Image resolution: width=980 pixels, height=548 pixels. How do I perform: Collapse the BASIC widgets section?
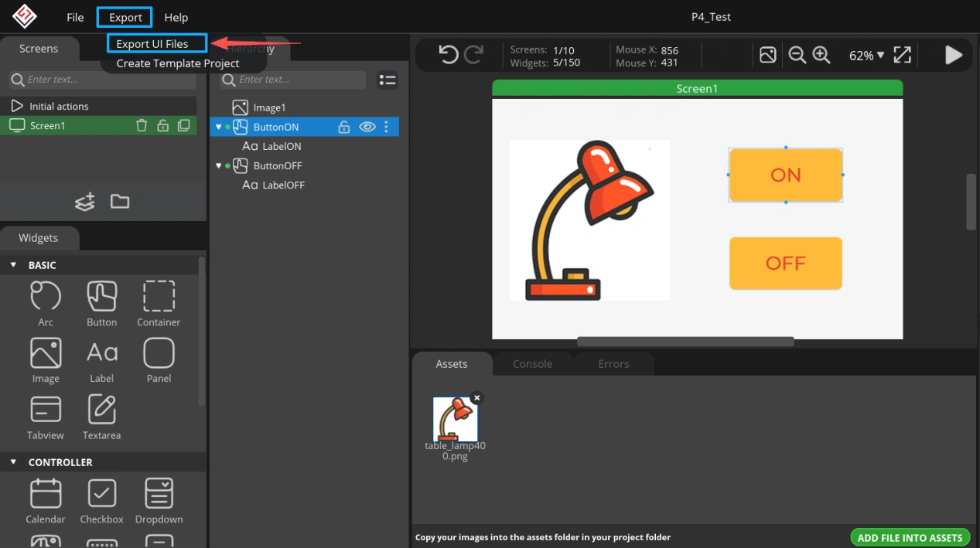[13, 265]
